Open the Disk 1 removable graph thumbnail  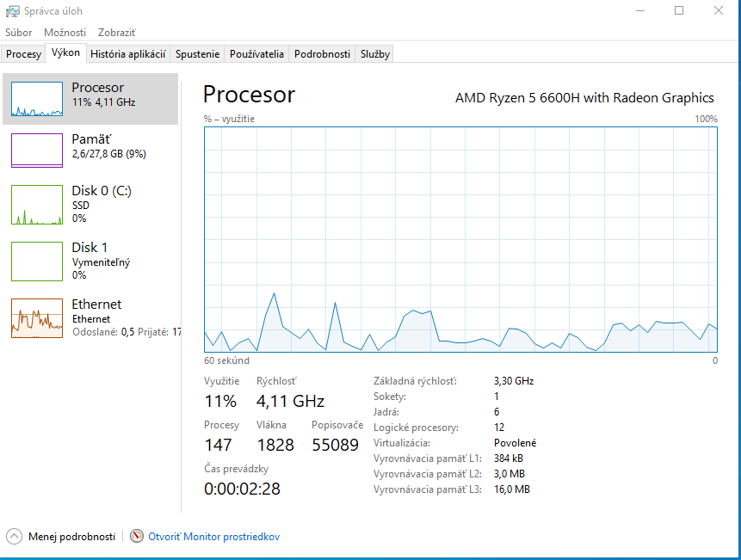tap(37, 261)
